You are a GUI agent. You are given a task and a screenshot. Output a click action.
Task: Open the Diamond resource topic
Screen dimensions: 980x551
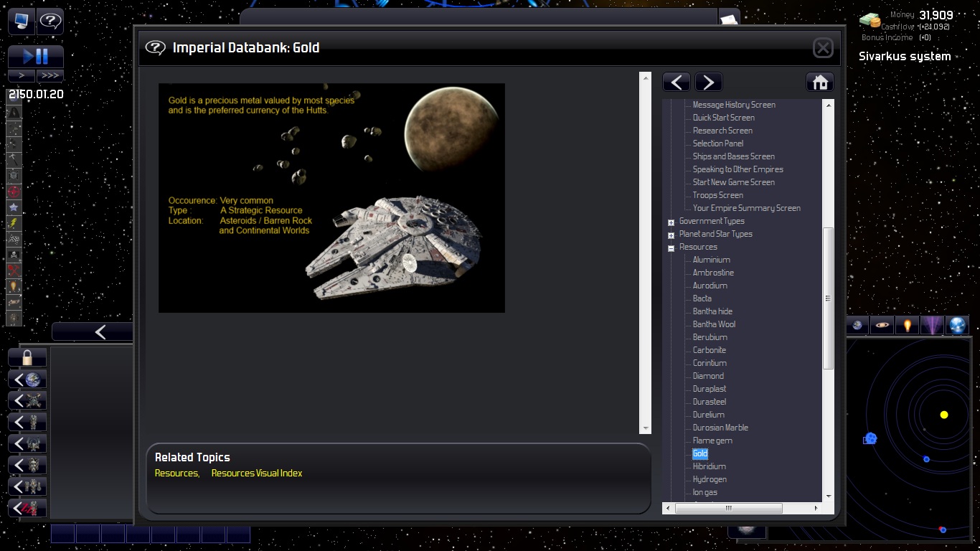(x=708, y=376)
